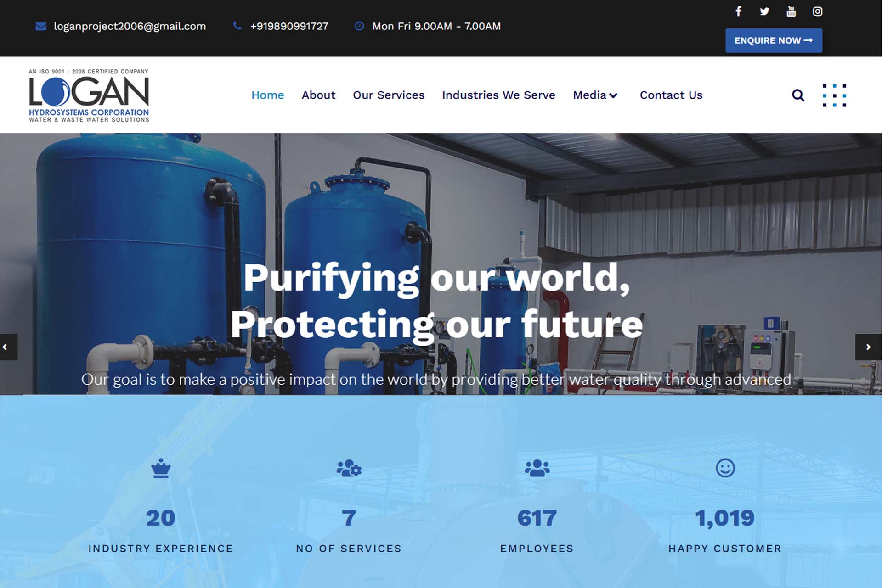Navigate to Our Services page
This screenshot has width=882, height=588.
(x=389, y=95)
